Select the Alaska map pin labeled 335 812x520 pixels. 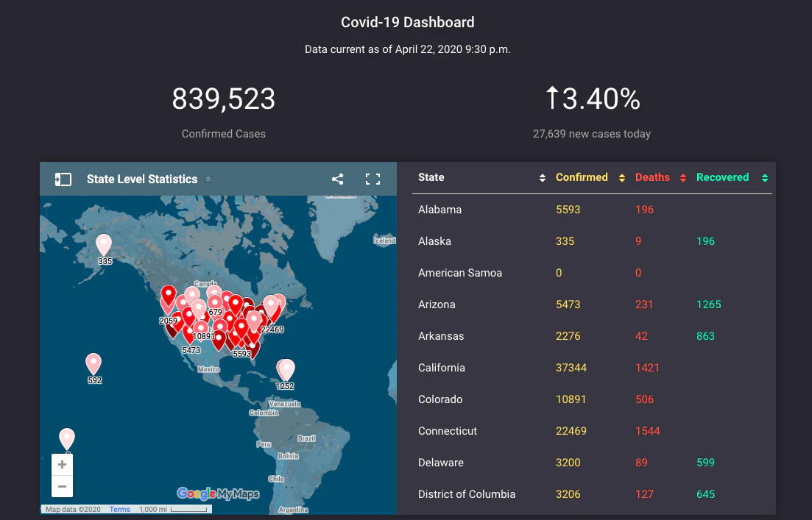pyautogui.click(x=104, y=244)
